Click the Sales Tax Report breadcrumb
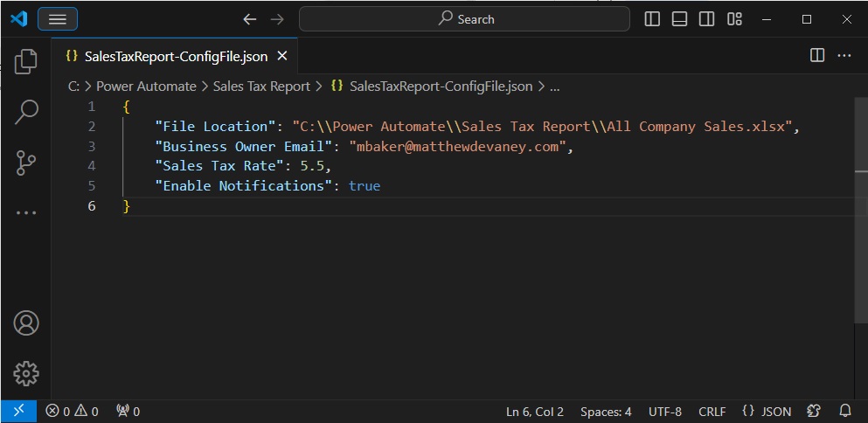 tap(261, 87)
